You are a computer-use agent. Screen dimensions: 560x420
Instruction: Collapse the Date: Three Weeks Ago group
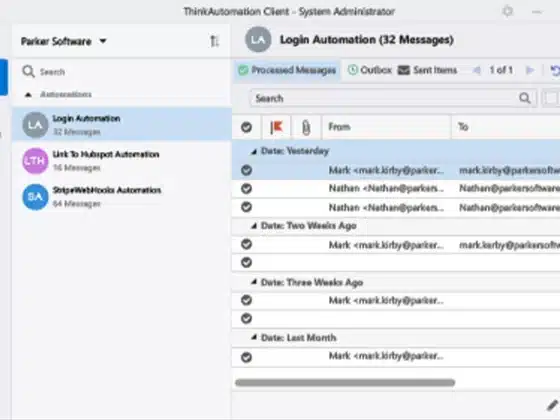coord(254,282)
